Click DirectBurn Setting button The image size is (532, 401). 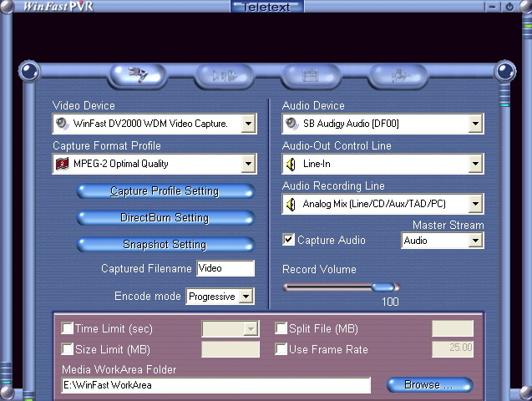coord(165,218)
